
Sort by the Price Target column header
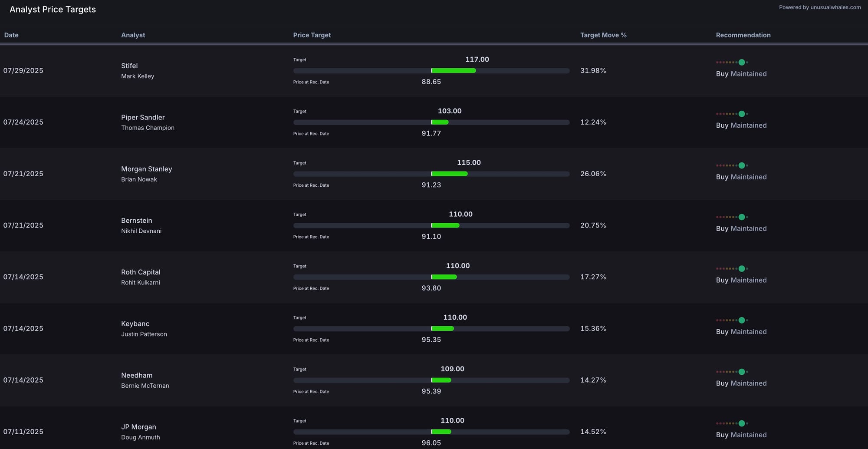pos(312,35)
